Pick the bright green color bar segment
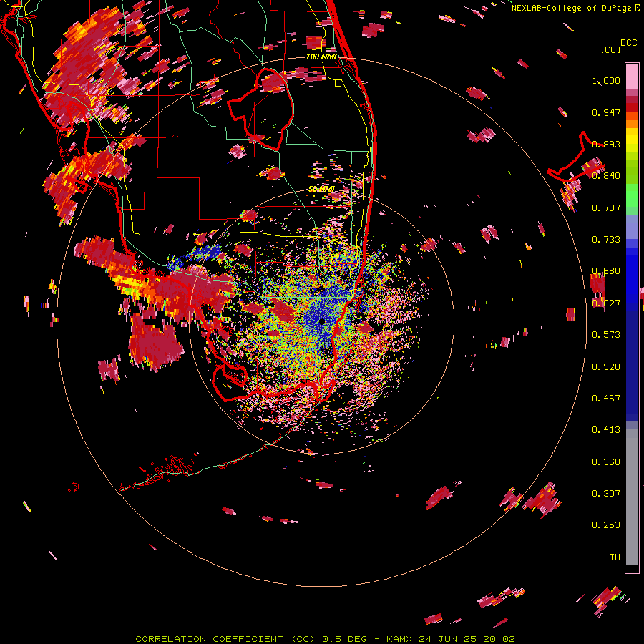 [x=632, y=195]
